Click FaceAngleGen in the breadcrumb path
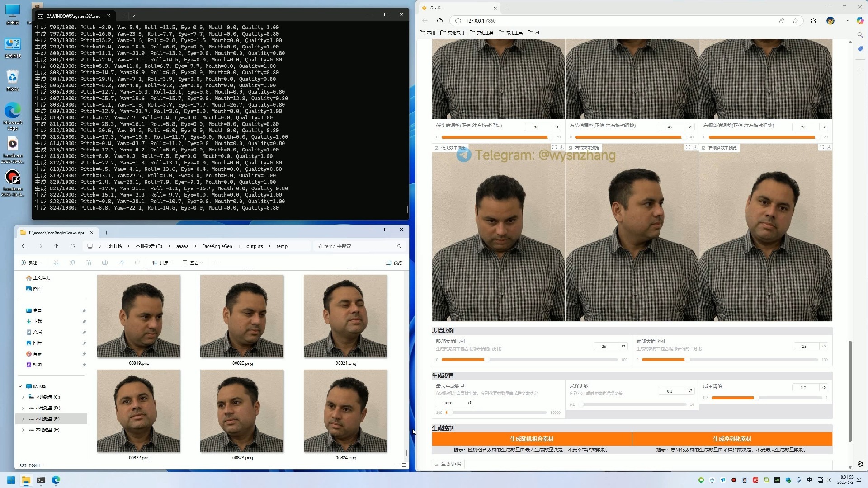 pyautogui.click(x=217, y=246)
